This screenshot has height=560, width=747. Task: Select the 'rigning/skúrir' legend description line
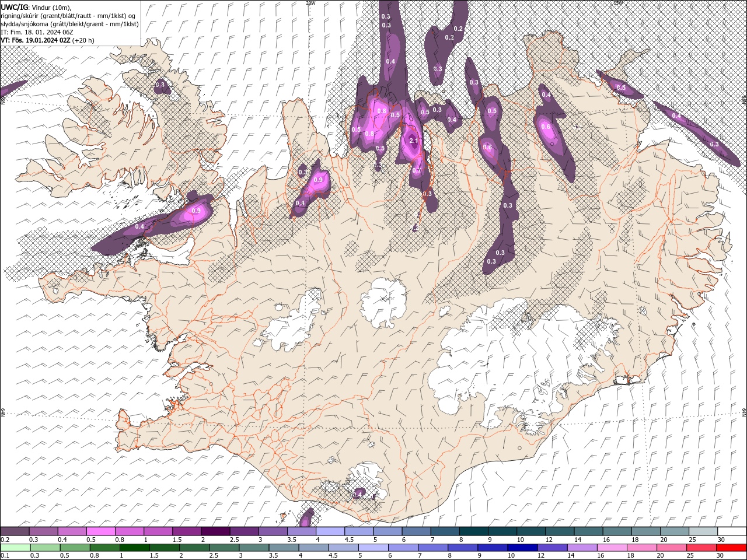(69, 15)
